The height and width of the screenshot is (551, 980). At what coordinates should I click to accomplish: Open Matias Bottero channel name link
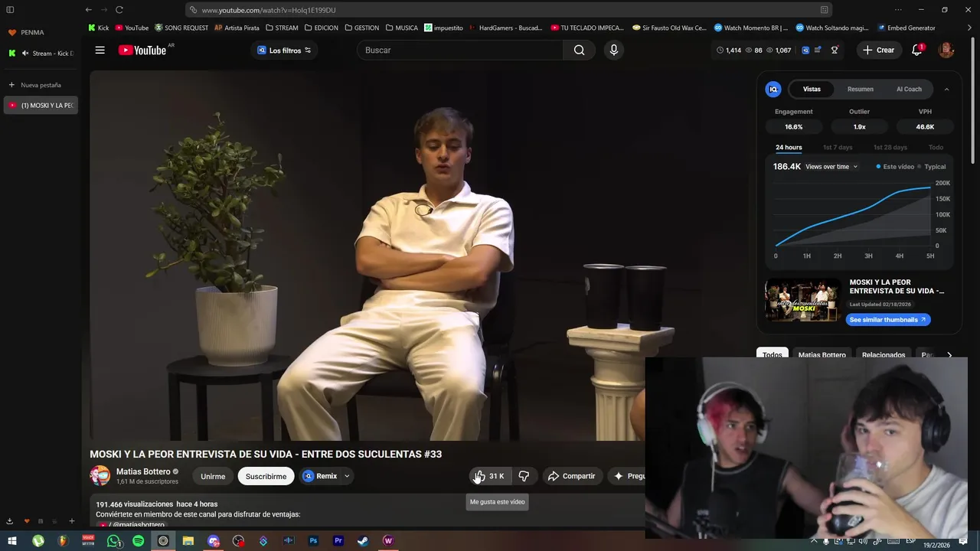143,471
